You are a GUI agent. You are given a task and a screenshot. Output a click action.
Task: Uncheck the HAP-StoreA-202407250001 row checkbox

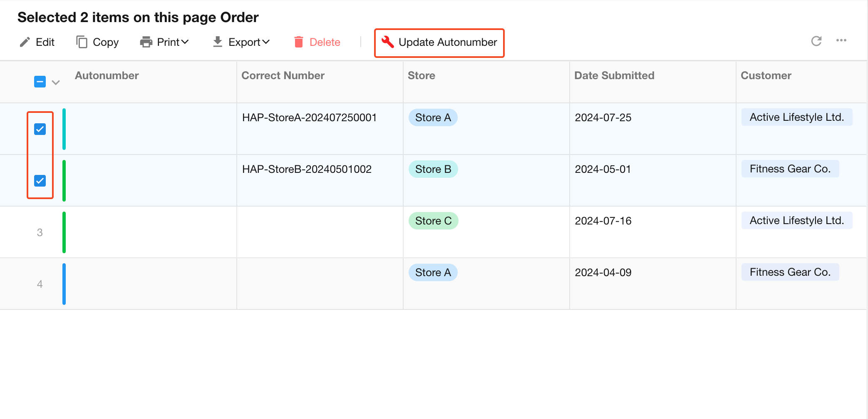coord(40,129)
